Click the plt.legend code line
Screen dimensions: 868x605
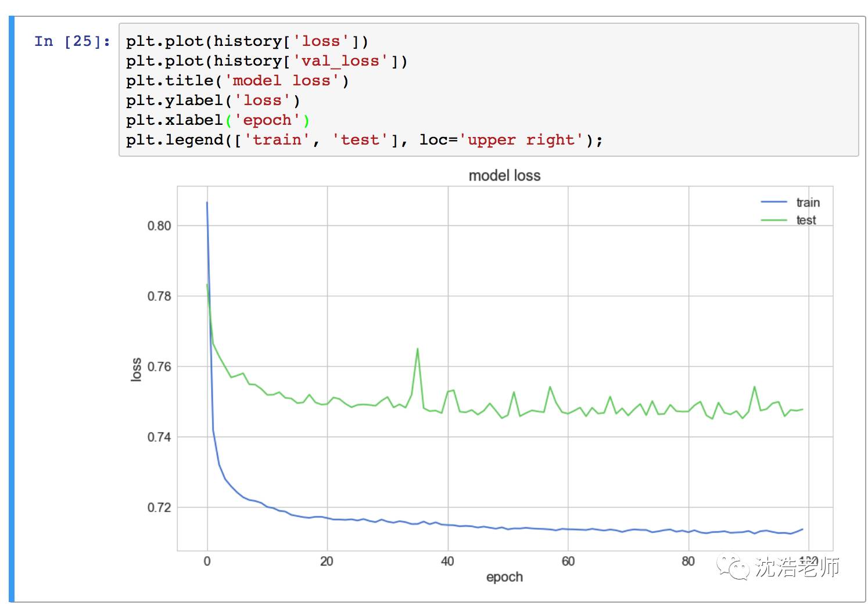coord(364,140)
